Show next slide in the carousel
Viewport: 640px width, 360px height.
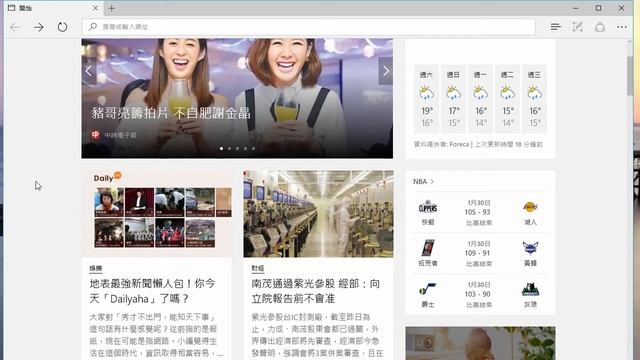tap(386, 71)
